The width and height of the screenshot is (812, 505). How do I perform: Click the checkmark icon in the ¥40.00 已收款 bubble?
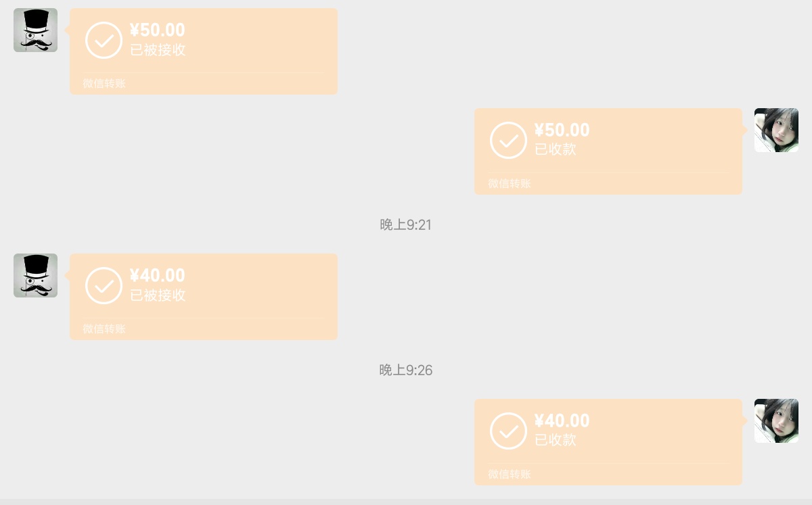pos(508,431)
